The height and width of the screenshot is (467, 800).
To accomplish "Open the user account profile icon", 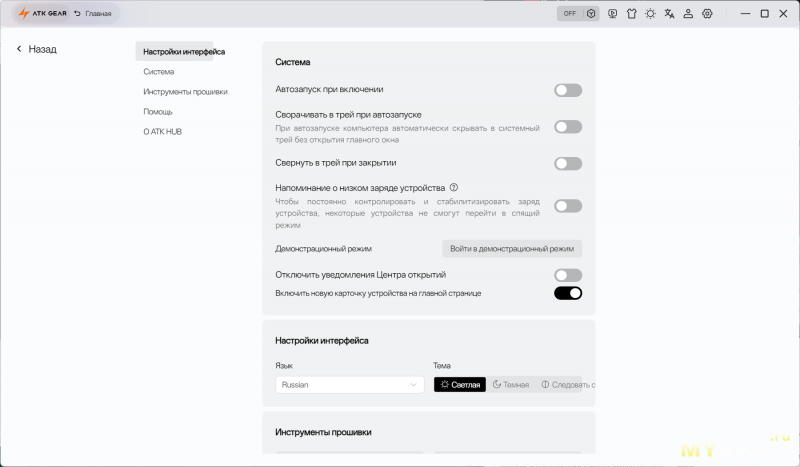I will point(688,14).
